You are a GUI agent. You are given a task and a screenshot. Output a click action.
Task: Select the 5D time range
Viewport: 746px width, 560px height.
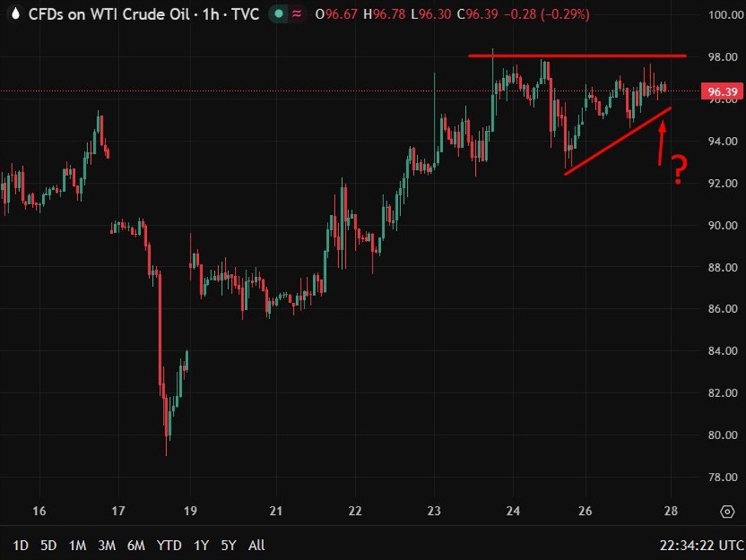pos(48,545)
